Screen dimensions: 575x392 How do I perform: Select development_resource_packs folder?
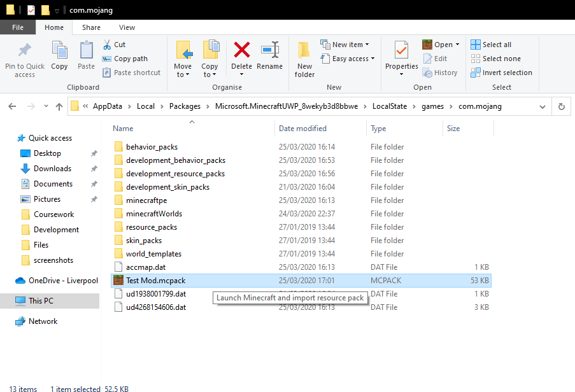tap(175, 174)
